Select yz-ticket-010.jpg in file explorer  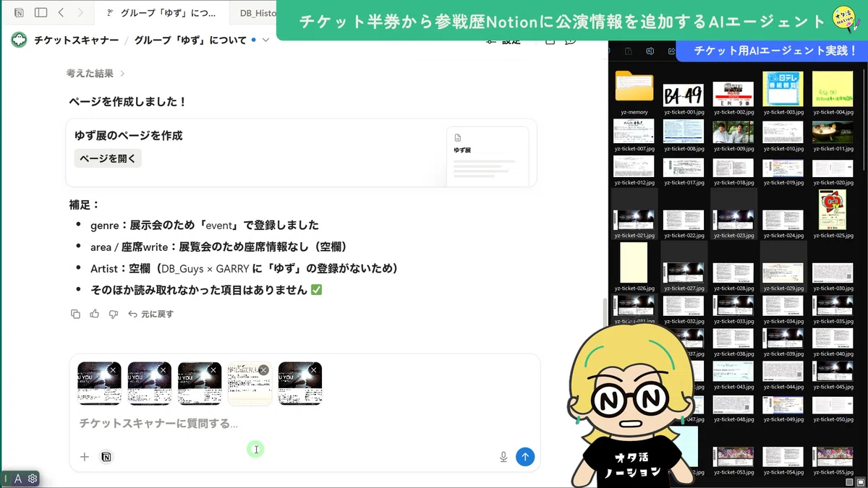pos(783,136)
